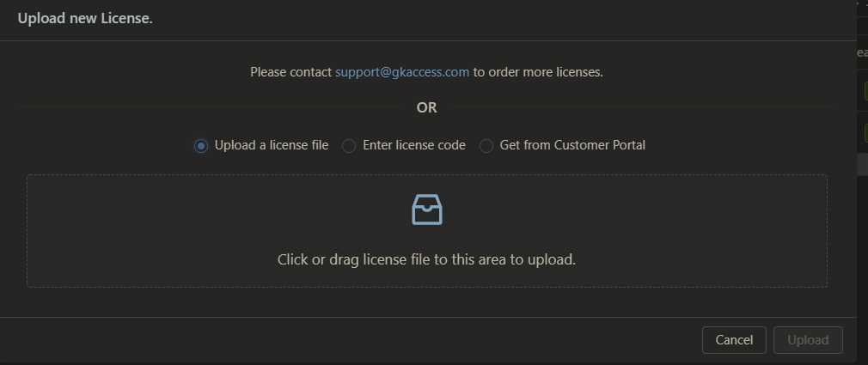Click the upper green badge behind the dialog
The width and height of the screenshot is (868, 365).
tap(864, 91)
